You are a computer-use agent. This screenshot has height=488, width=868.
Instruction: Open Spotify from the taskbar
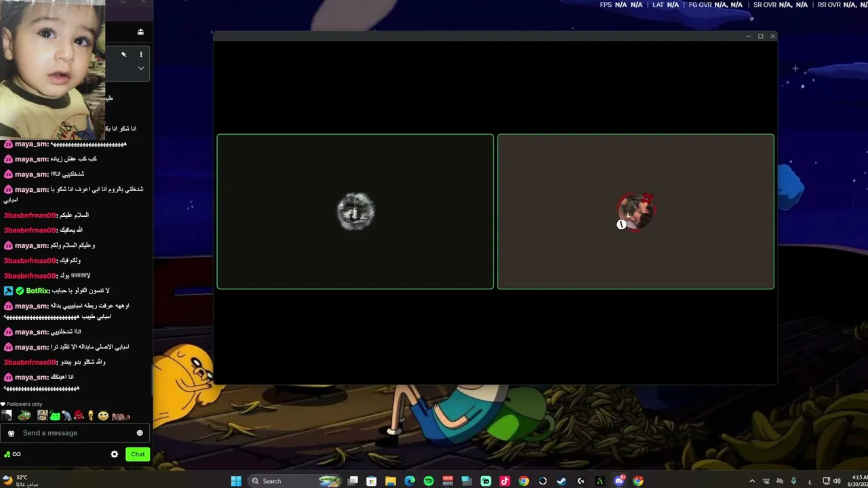pos(429,481)
